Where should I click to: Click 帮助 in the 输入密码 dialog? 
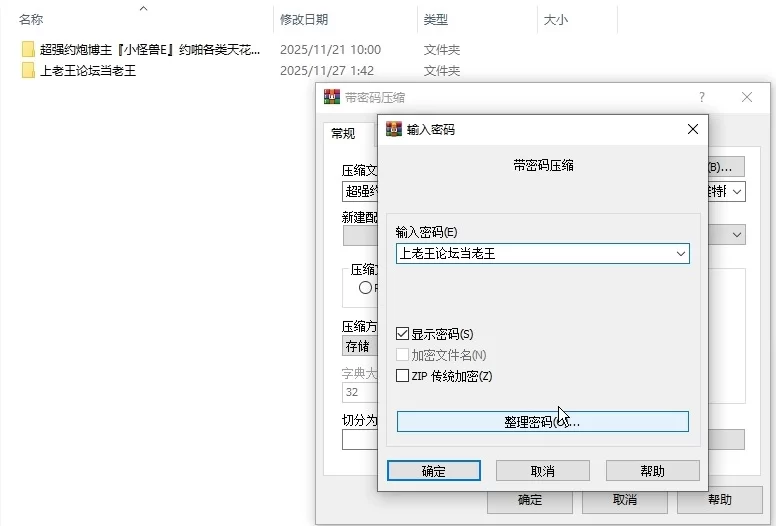652,471
